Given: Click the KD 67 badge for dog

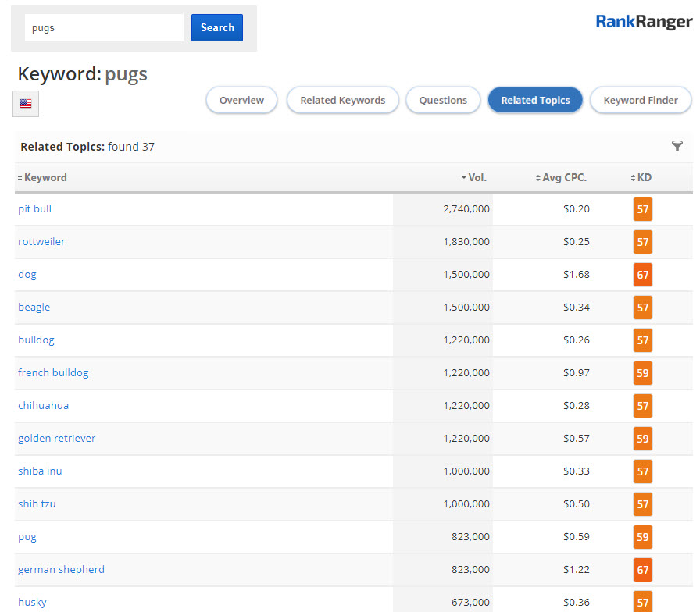Looking at the screenshot, I should click(x=642, y=275).
